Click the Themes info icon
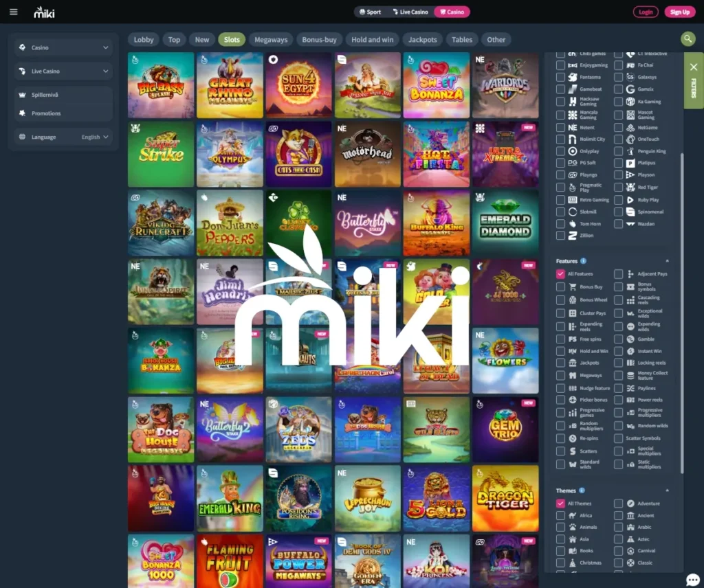 (582, 490)
